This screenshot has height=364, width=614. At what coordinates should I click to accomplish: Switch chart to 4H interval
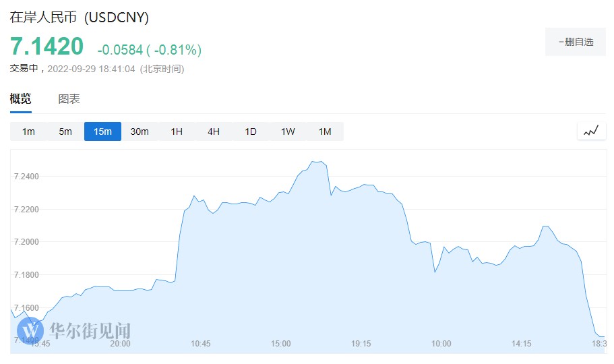[x=214, y=131]
